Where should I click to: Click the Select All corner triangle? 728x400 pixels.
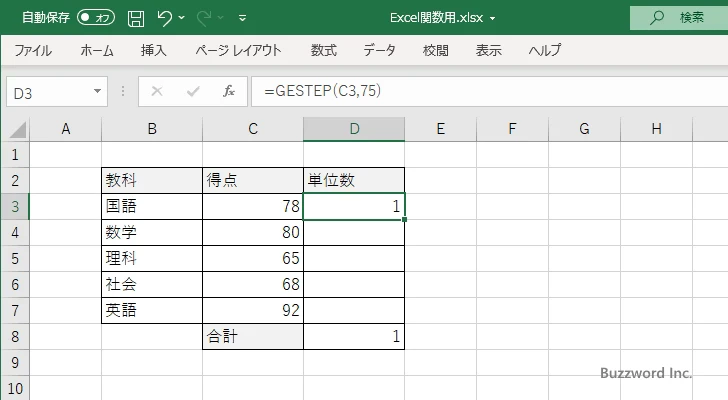tap(18, 129)
